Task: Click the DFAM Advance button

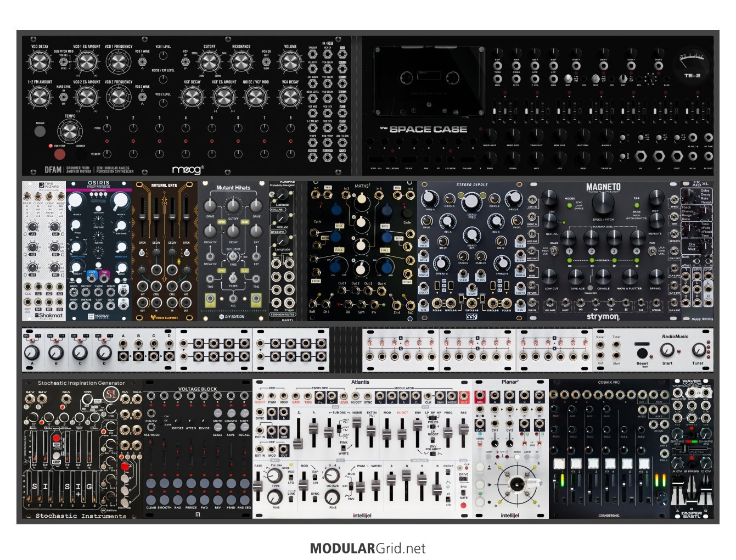Action: [x=81, y=154]
